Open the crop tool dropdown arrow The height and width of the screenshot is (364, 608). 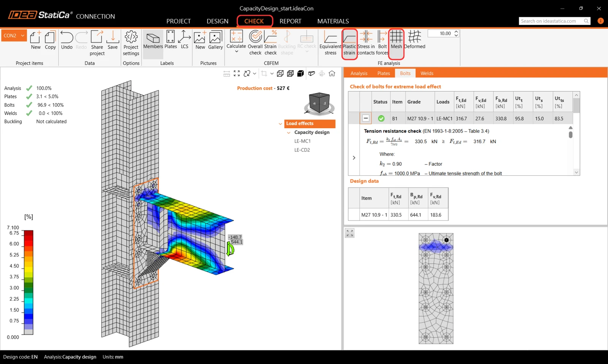[272, 74]
